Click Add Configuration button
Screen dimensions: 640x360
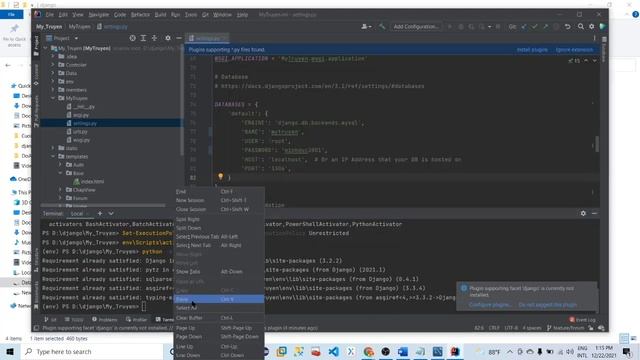[416, 27]
